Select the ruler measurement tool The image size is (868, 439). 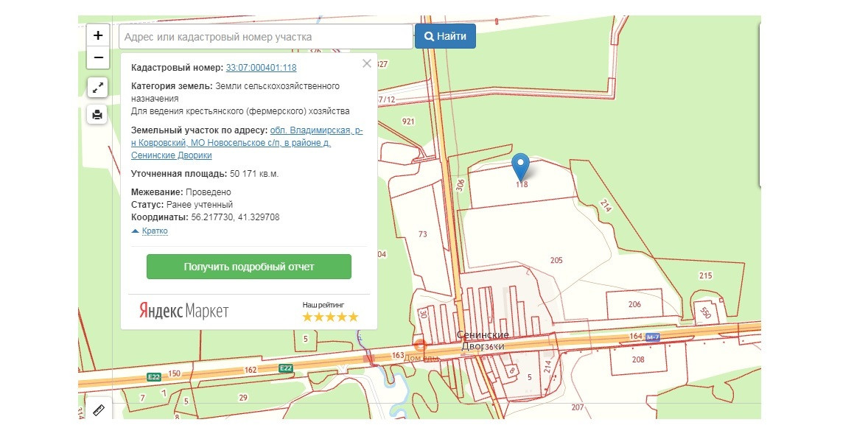pyautogui.click(x=99, y=410)
